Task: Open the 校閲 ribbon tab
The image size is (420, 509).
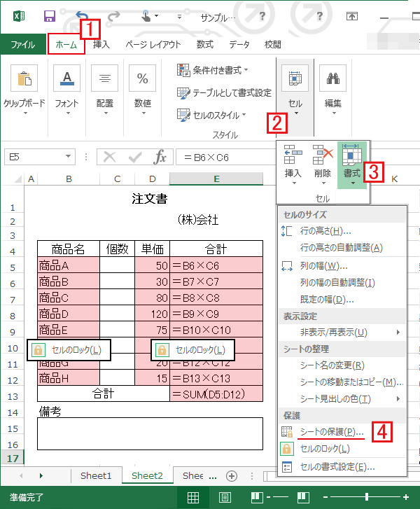Action: click(272, 45)
